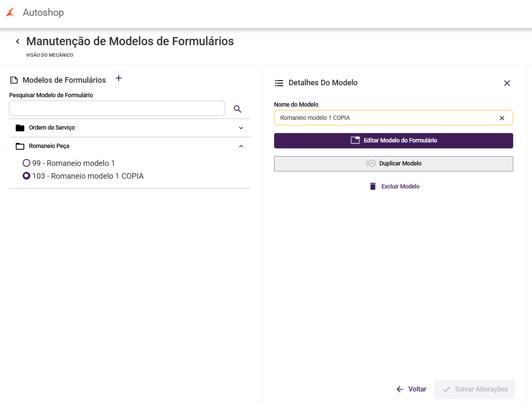
Task: Collapse the Romaneio Peça chevron
Action: click(x=241, y=146)
